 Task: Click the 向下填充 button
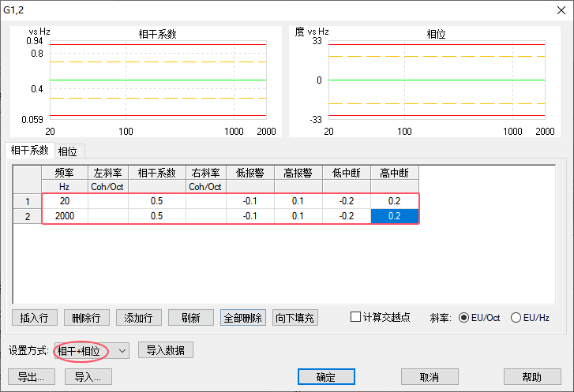(295, 318)
